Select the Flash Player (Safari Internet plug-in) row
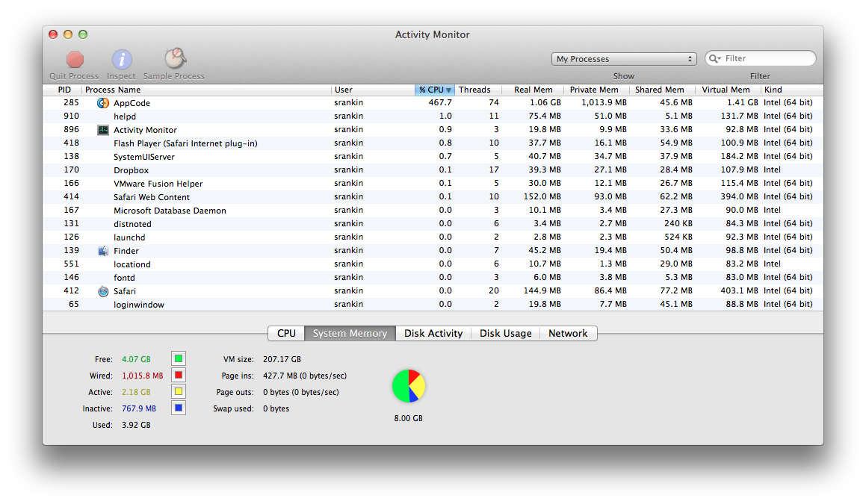The height and width of the screenshot is (504, 866). tap(433, 143)
